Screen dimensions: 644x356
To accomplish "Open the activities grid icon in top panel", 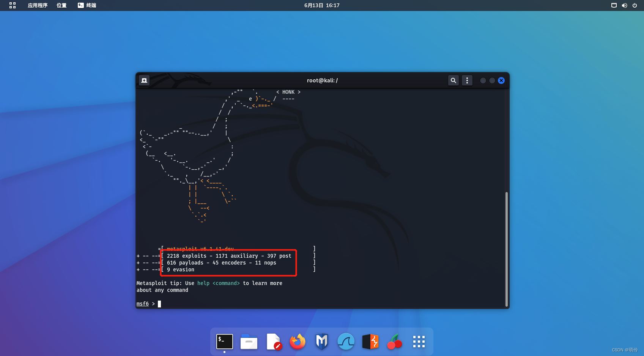I will (13, 5).
